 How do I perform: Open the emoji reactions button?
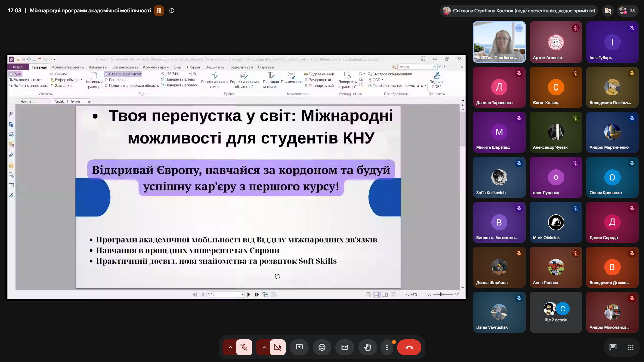pos(322,347)
